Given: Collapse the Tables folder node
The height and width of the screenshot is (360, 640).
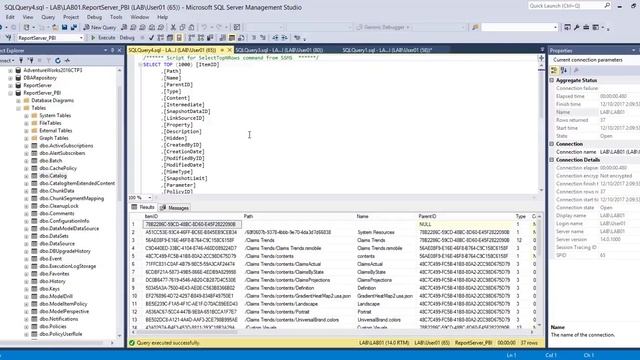Looking at the screenshot, I should tap(18, 108).
